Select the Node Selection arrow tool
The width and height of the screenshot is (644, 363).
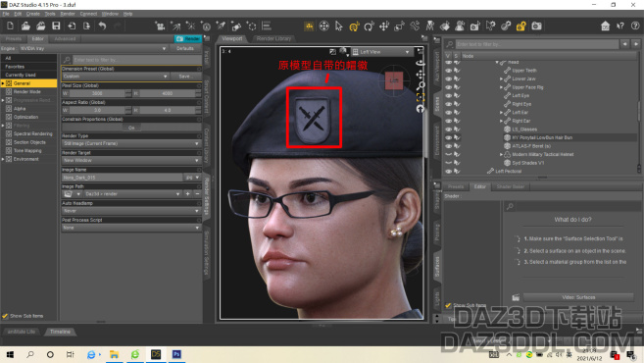point(339,26)
